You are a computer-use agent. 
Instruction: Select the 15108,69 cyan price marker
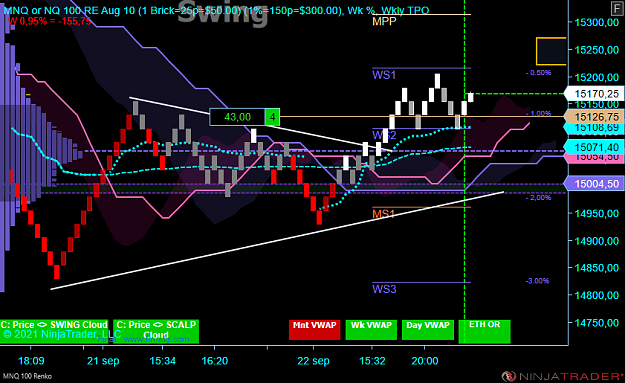(x=594, y=128)
